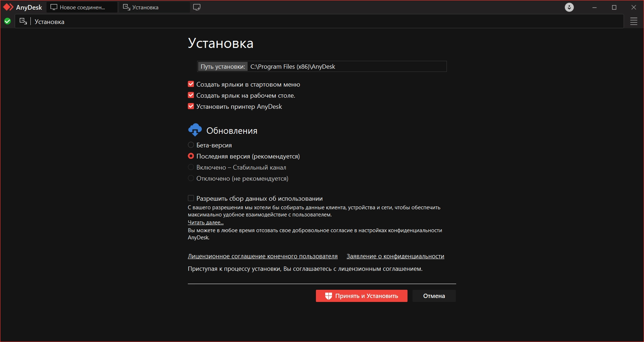This screenshot has height=342, width=644.
Task: Maximize the AnyDesk window
Action: (614, 7)
